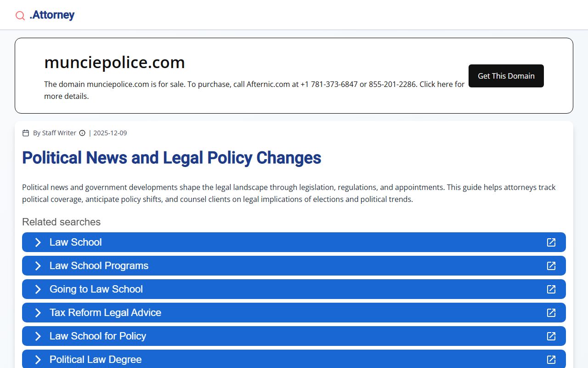Click the Political News and Legal Policy Changes title
The height and width of the screenshot is (368, 588).
pyautogui.click(x=171, y=158)
